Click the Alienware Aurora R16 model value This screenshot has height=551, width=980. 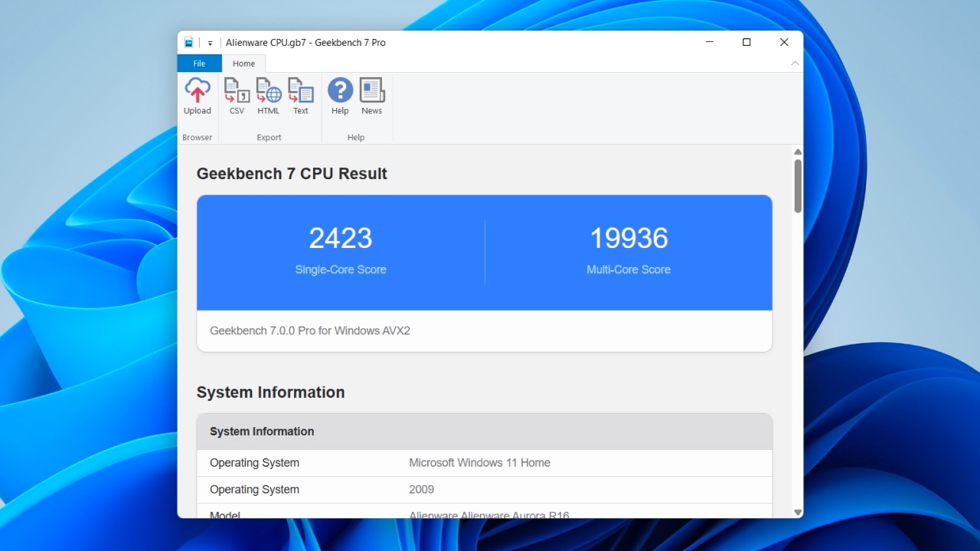coord(489,515)
